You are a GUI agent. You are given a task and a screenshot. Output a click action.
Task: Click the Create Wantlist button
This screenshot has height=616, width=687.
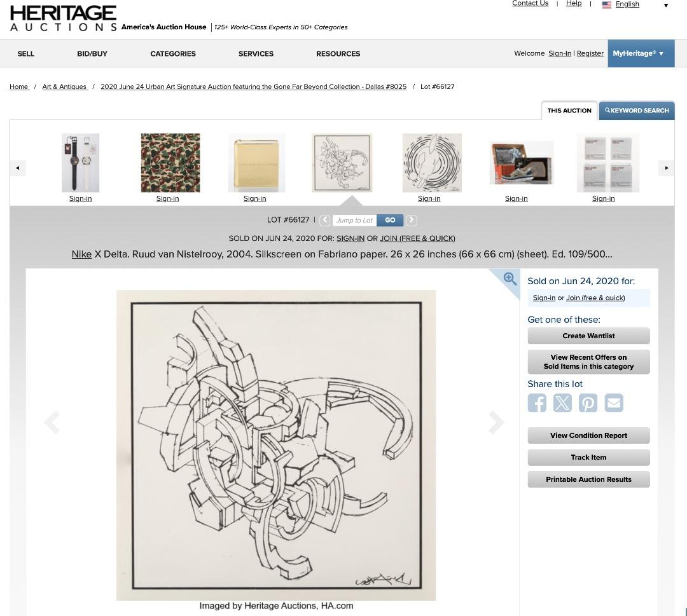point(588,336)
